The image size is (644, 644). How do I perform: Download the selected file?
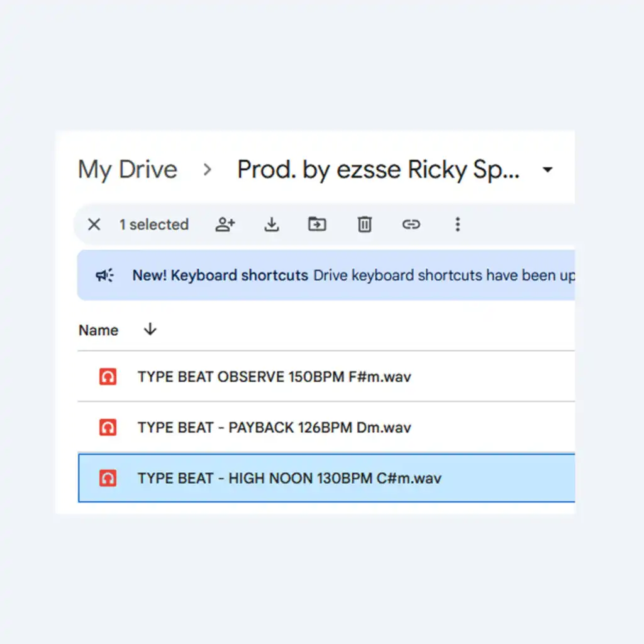click(272, 225)
